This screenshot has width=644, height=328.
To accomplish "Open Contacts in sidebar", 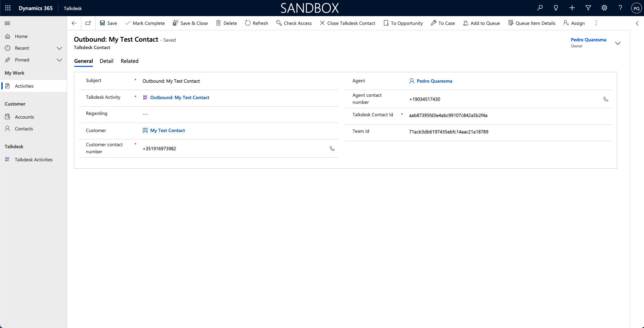I will click(x=34, y=129).
